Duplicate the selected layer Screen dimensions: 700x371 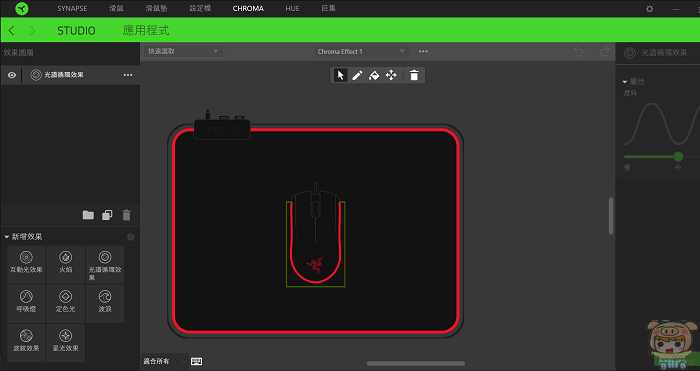tap(107, 215)
